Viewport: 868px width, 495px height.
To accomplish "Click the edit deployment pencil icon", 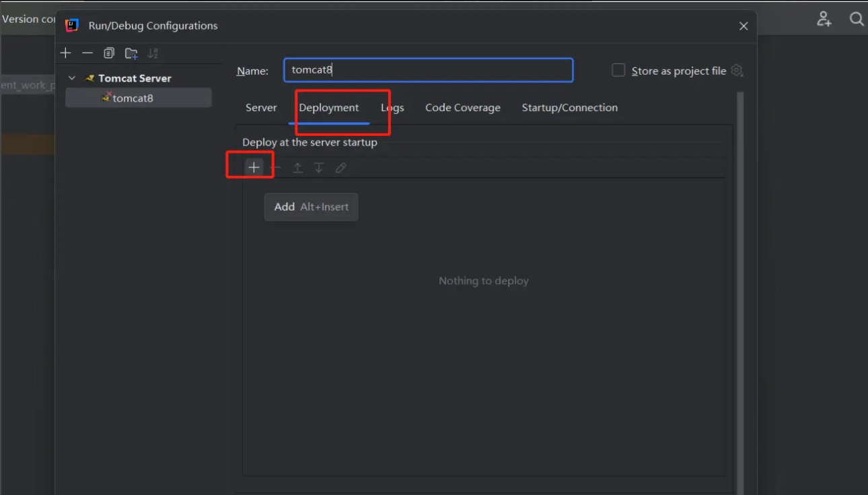I will click(341, 168).
